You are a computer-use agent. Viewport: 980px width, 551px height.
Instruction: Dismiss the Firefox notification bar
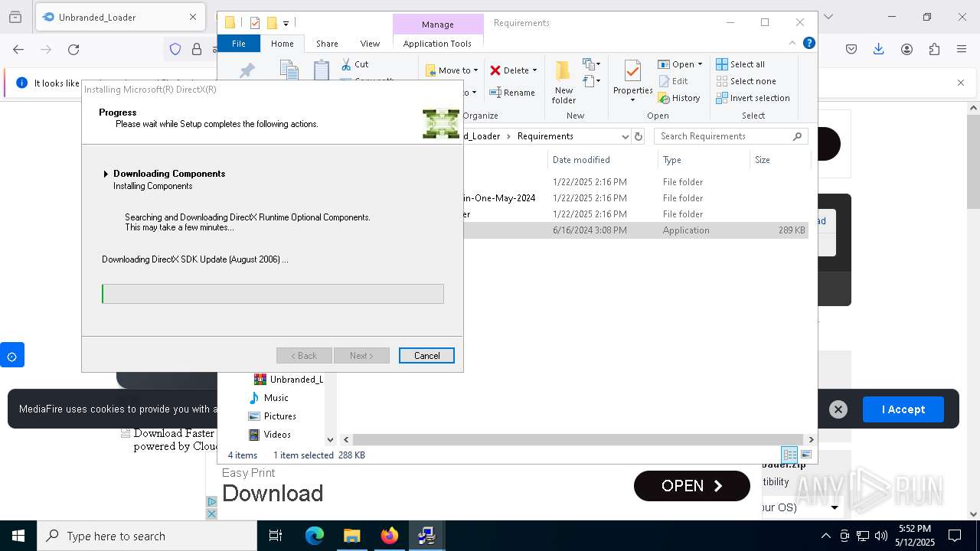pos(961,83)
